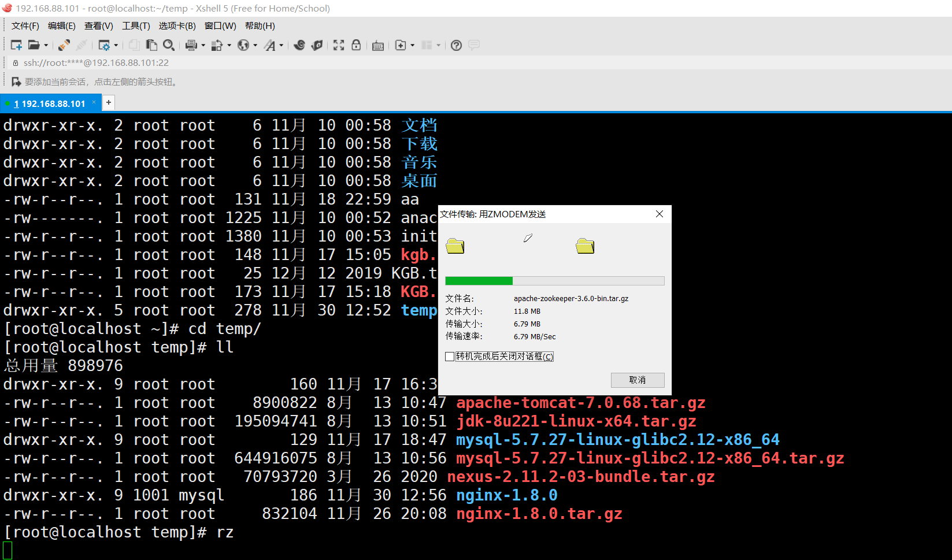952x560 pixels.
Task: Click transfer rate 6.79 MB/Sec
Action: (x=535, y=337)
